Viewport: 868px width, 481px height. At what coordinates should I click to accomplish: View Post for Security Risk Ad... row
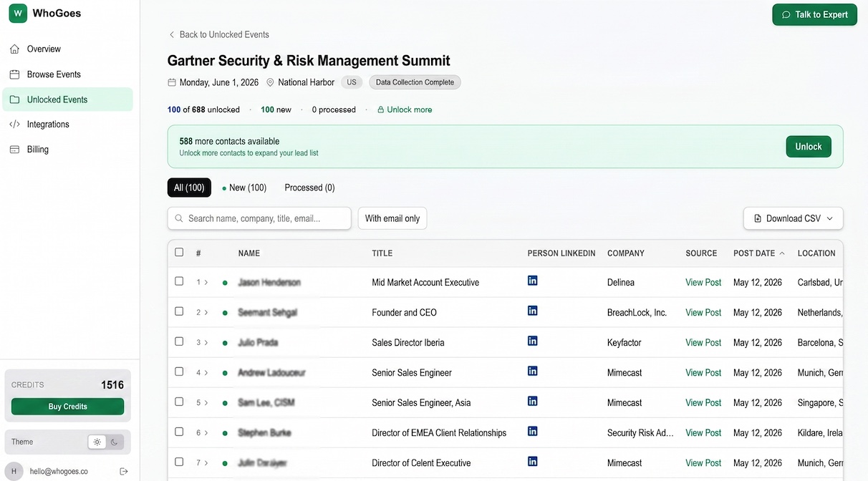[703, 433]
